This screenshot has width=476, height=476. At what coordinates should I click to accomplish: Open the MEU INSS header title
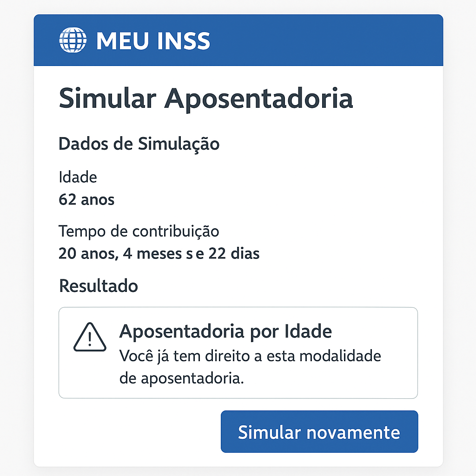[153, 40]
